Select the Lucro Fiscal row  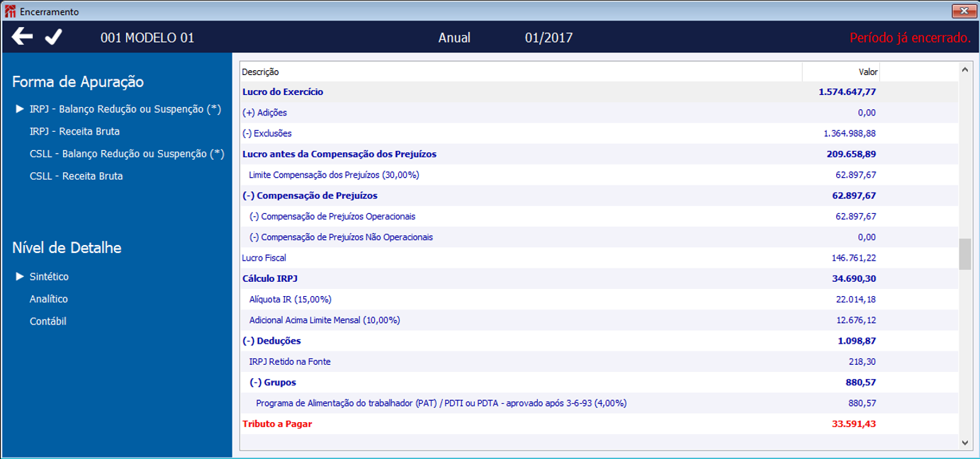pos(599,258)
